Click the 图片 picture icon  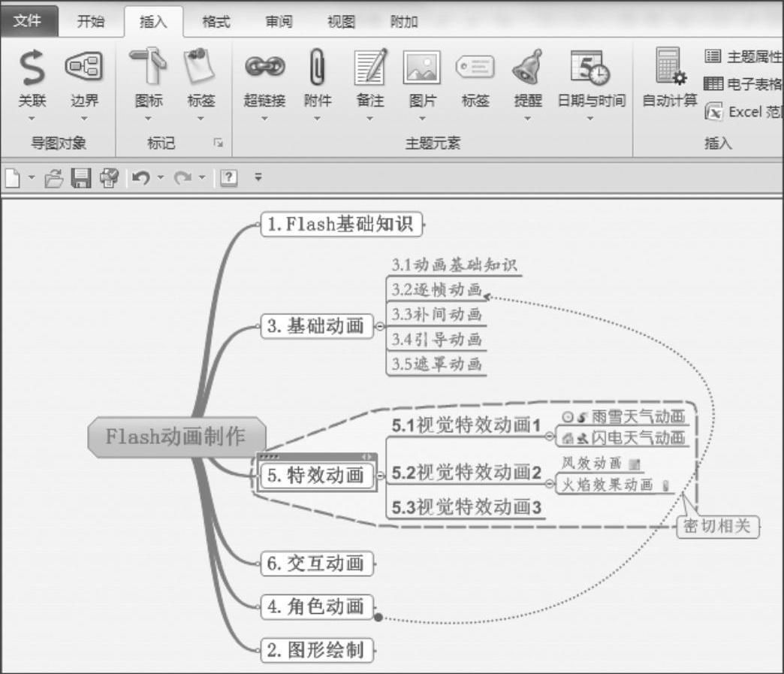(422, 67)
